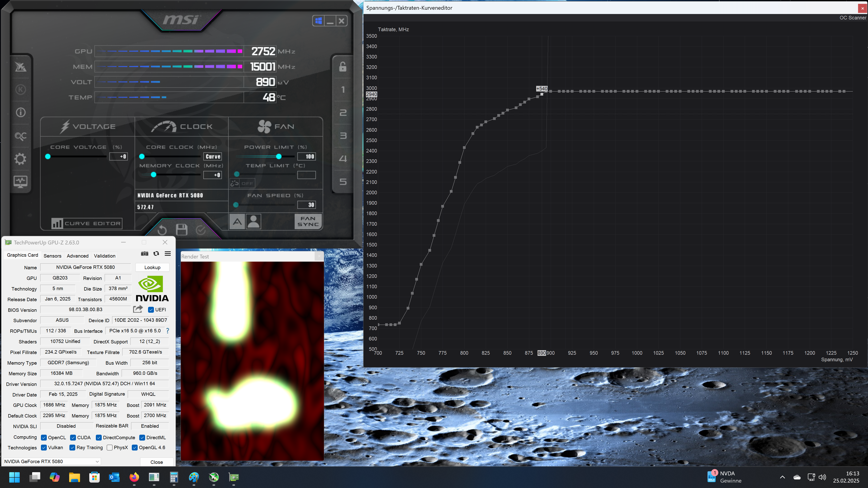Open GPU-Z hamburger menu icon
Image resolution: width=868 pixels, height=488 pixels.
pos(167,253)
